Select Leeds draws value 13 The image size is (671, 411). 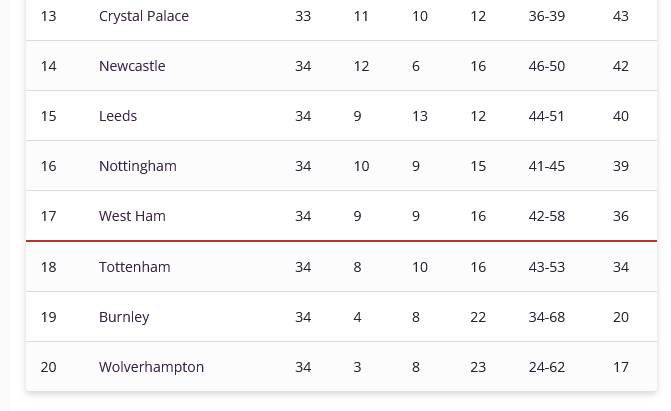coord(419,116)
